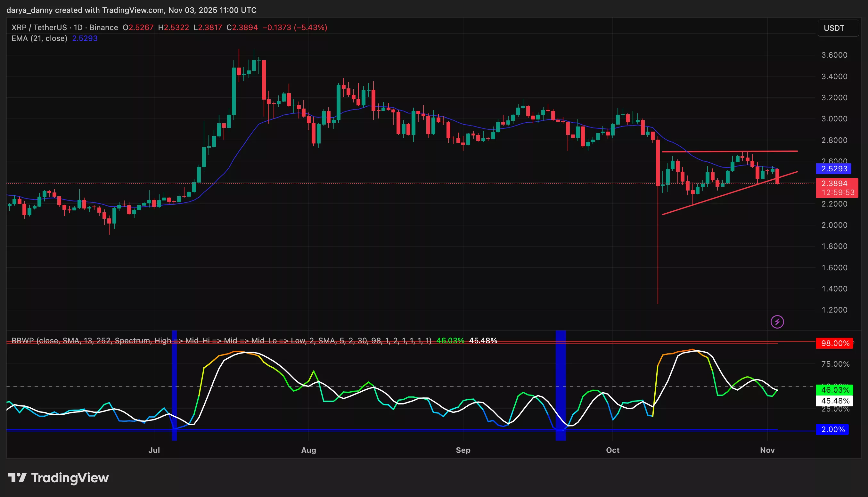868x497 pixels.
Task: Click the red 98.00% BBWP level label
Action: pos(834,343)
